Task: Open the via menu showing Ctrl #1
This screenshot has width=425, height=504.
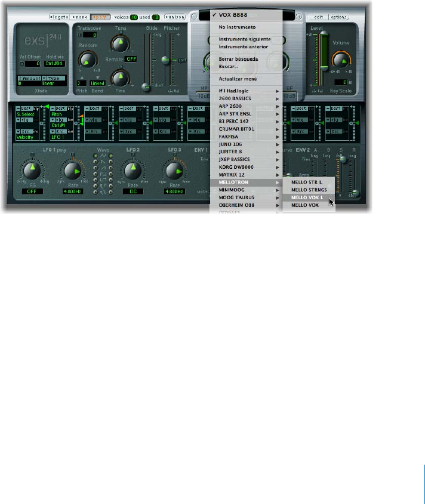Action: [x=59, y=120]
